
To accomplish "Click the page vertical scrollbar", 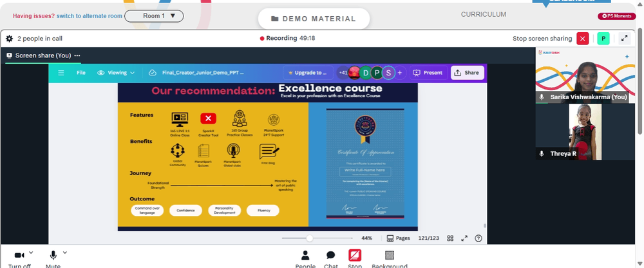I will (640, 80).
